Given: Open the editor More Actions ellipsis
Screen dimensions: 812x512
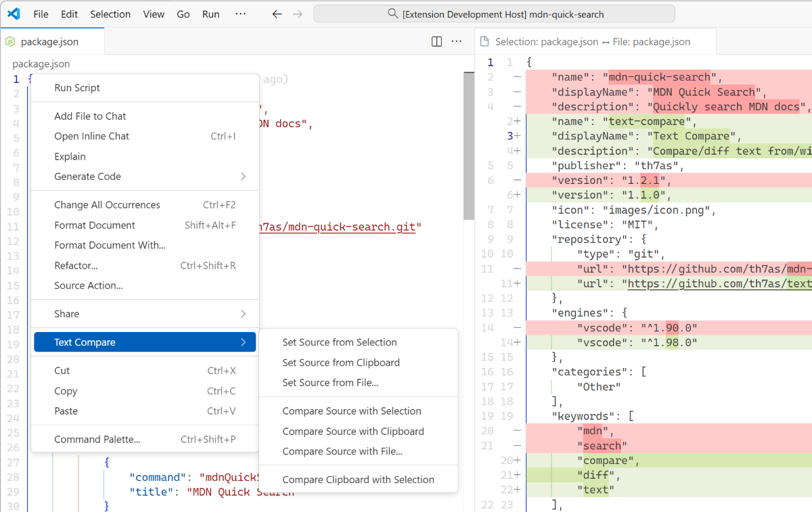Looking at the screenshot, I should click(457, 41).
